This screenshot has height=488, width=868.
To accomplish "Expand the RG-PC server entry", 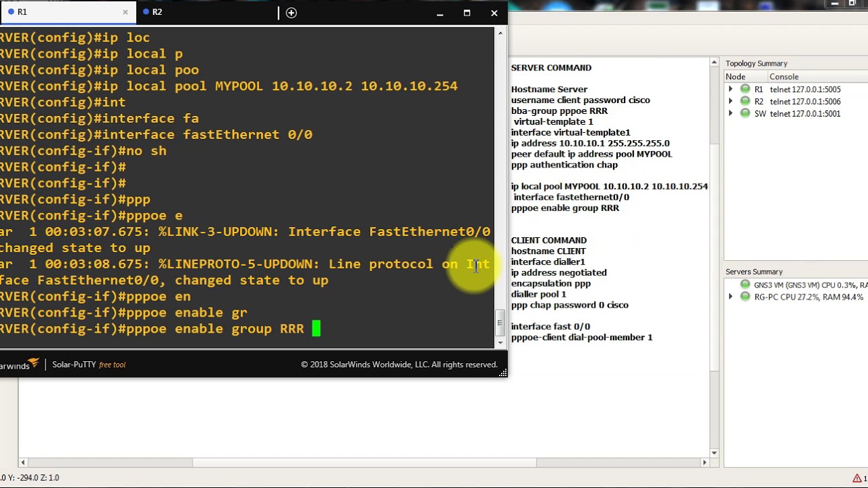I will 730,297.
